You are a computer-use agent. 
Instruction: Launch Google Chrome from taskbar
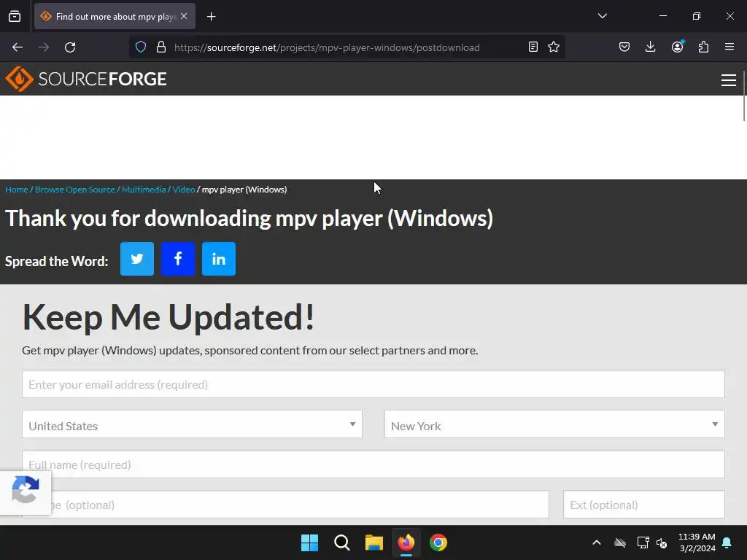pos(438,542)
